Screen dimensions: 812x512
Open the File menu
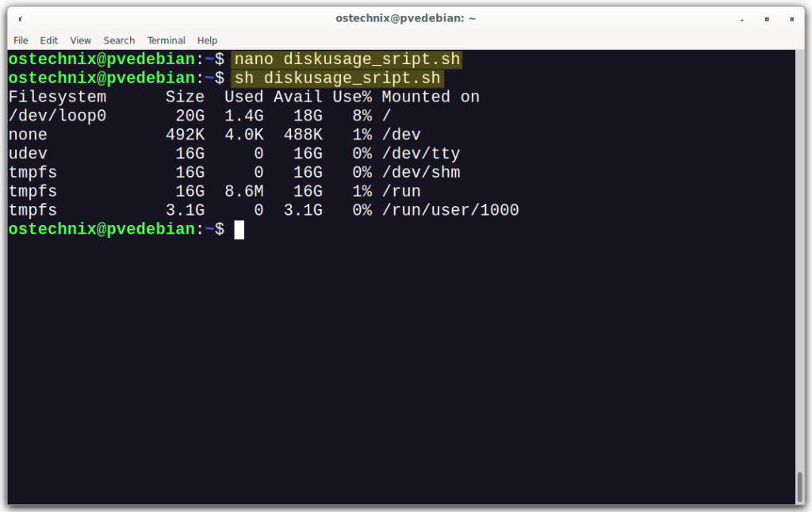(20, 40)
